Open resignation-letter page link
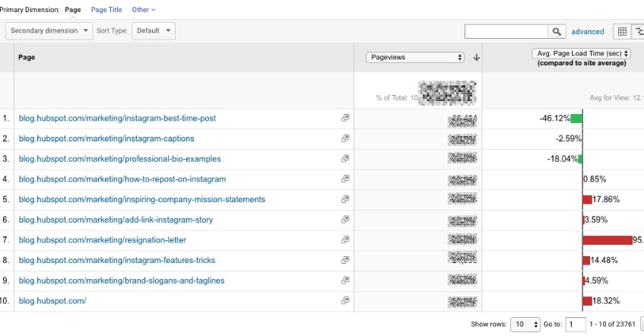644x336 pixels. [103, 240]
